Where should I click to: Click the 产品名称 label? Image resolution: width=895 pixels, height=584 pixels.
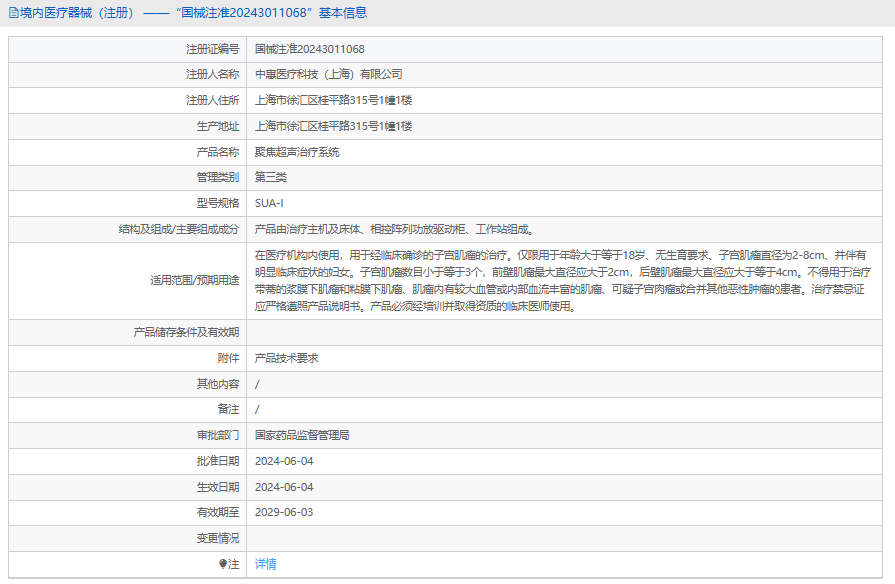(217, 152)
